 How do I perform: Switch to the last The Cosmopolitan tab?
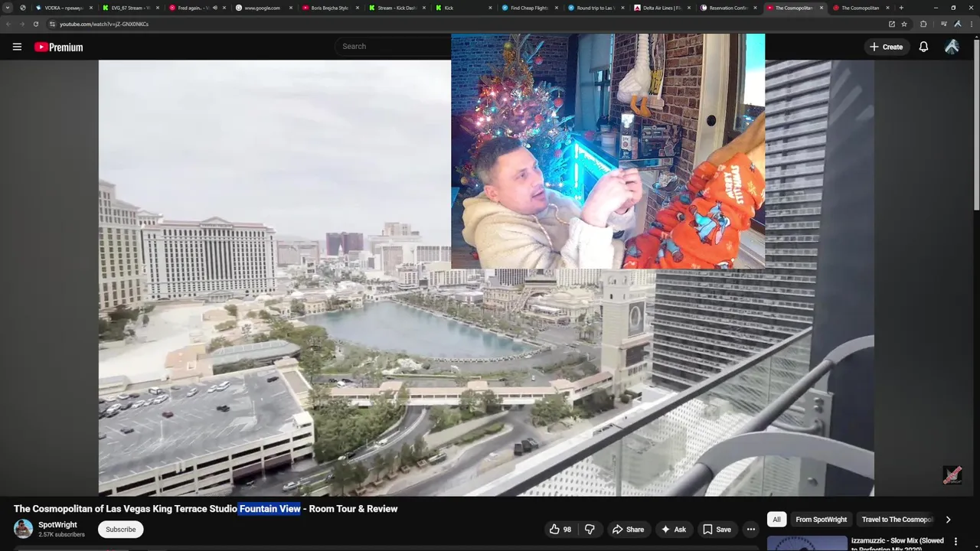(x=860, y=8)
